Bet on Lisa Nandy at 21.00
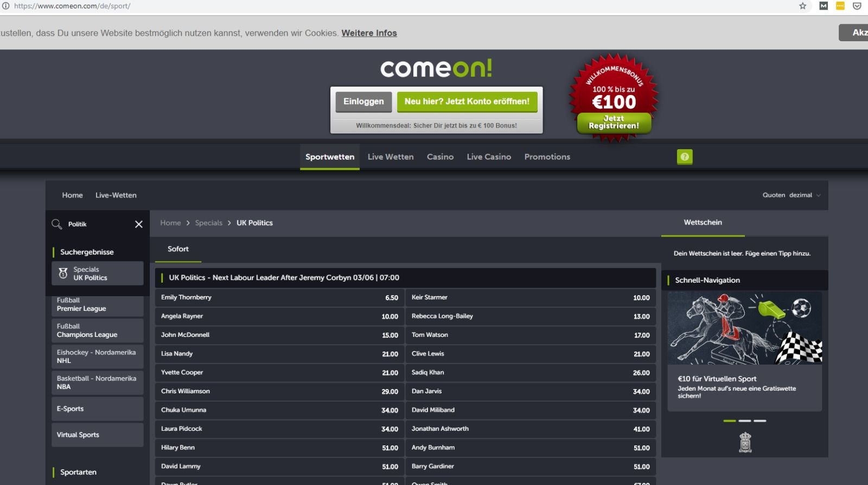This screenshot has width=868, height=485. 279,354
